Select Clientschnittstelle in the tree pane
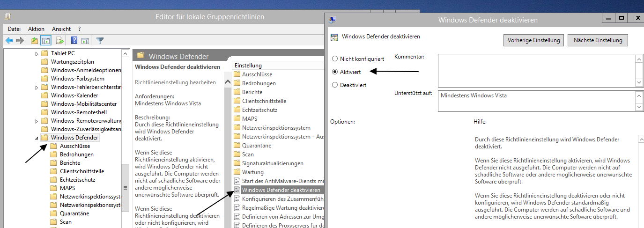The height and width of the screenshot is (228, 644). pos(82,171)
